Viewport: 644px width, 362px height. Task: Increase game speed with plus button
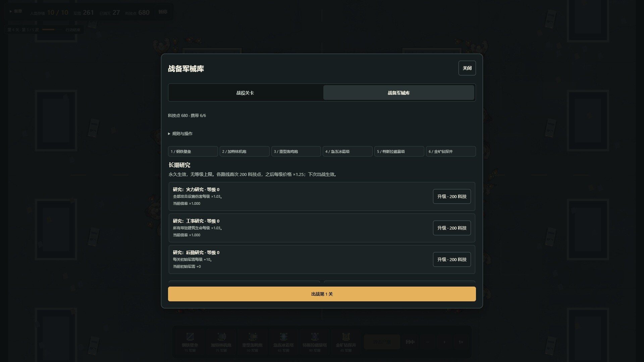[444, 342]
